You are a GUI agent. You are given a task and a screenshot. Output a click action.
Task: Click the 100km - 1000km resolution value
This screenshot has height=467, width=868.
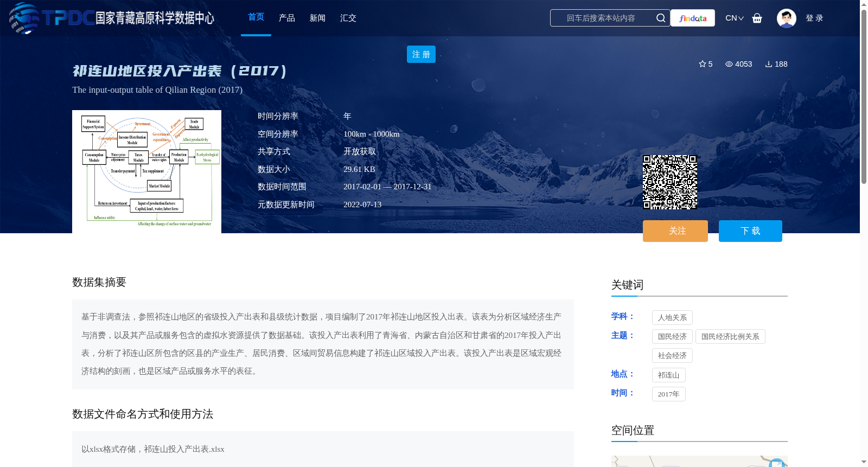[x=372, y=134]
